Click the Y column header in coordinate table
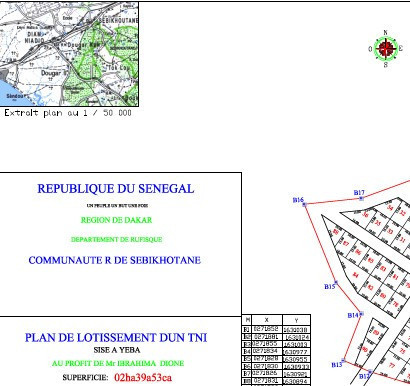This screenshot has height=386, width=410. [x=296, y=320]
